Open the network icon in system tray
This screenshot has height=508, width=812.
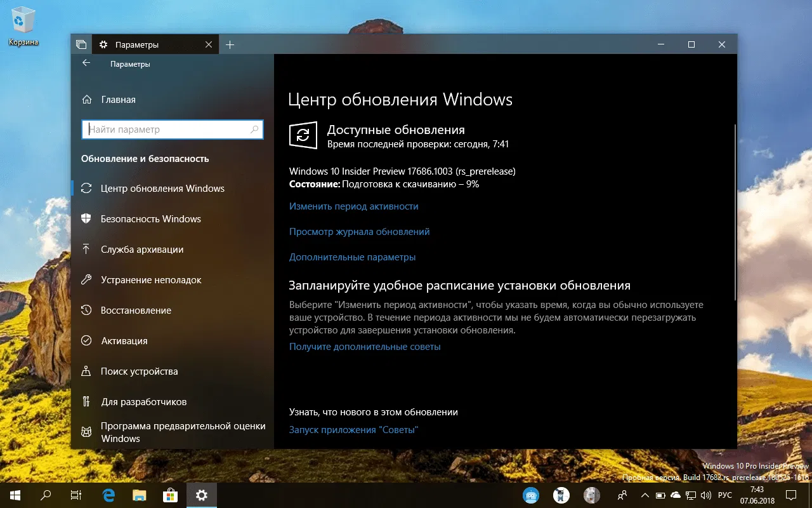(691, 495)
